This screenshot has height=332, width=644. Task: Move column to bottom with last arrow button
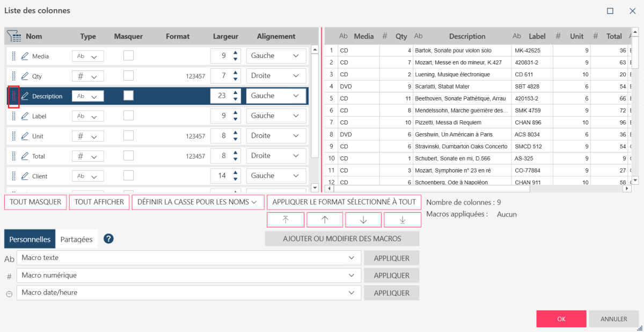402,220
